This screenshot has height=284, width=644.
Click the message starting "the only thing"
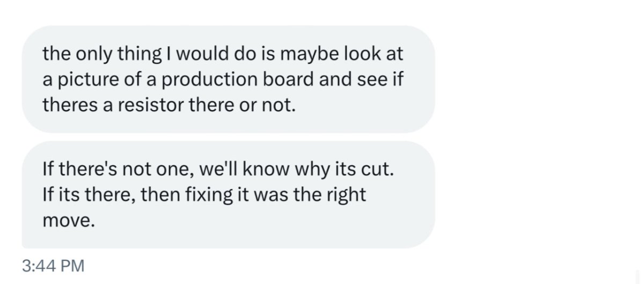tap(228, 79)
